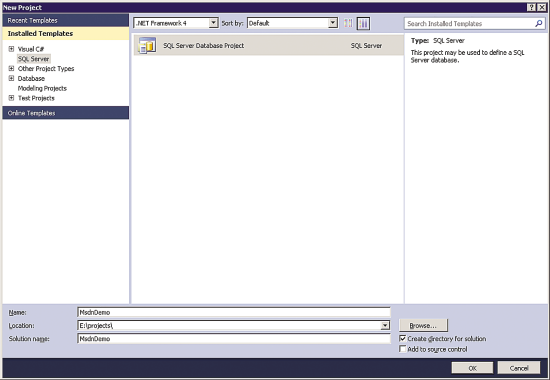Screen dimensions: 550x380
Task: Select SQL Server in template tree
Action: pyautogui.click(x=34, y=59)
